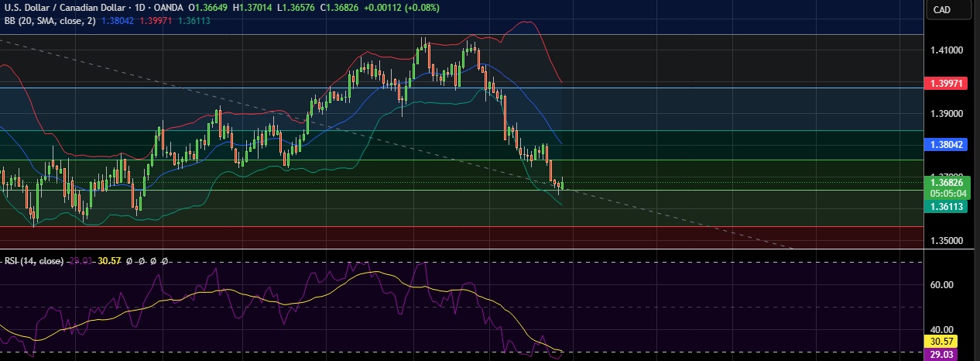This screenshot has width=980, height=361.
Task: Click the yellow 30.57 value in RSI legend
Action: click(x=111, y=262)
